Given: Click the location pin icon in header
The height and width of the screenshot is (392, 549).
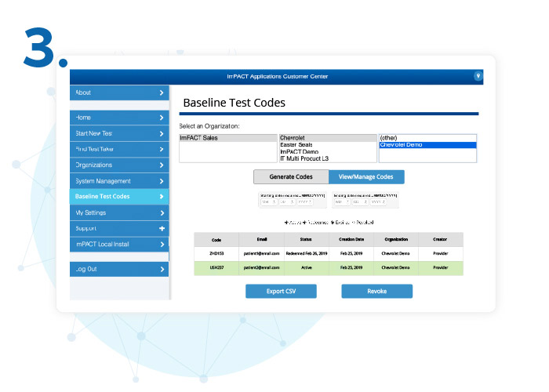Looking at the screenshot, I should pyautogui.click(x=478, y=76).
